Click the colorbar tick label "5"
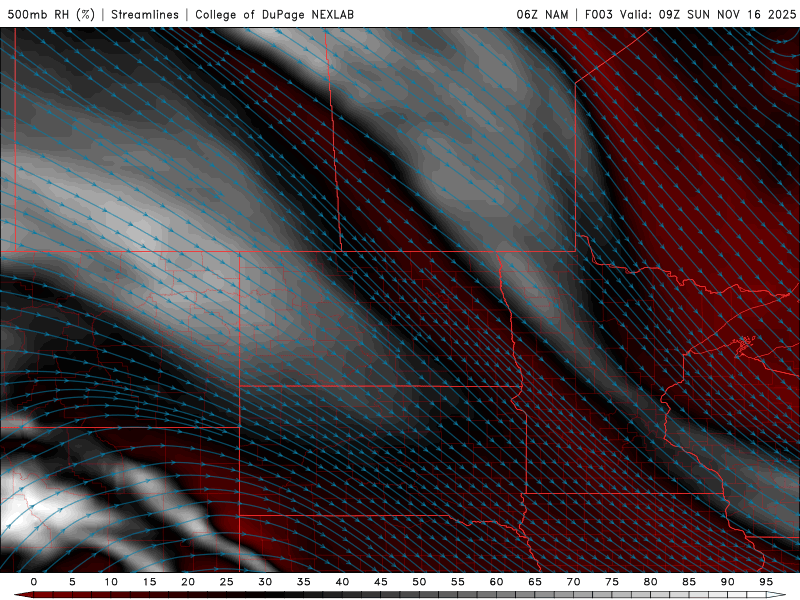 click(72, 582)
